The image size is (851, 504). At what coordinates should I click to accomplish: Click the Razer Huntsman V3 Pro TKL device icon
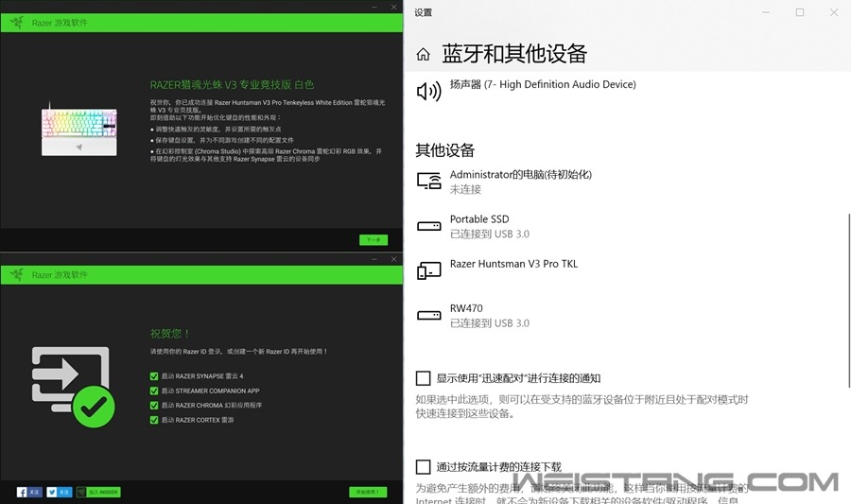tap(428, 270)
